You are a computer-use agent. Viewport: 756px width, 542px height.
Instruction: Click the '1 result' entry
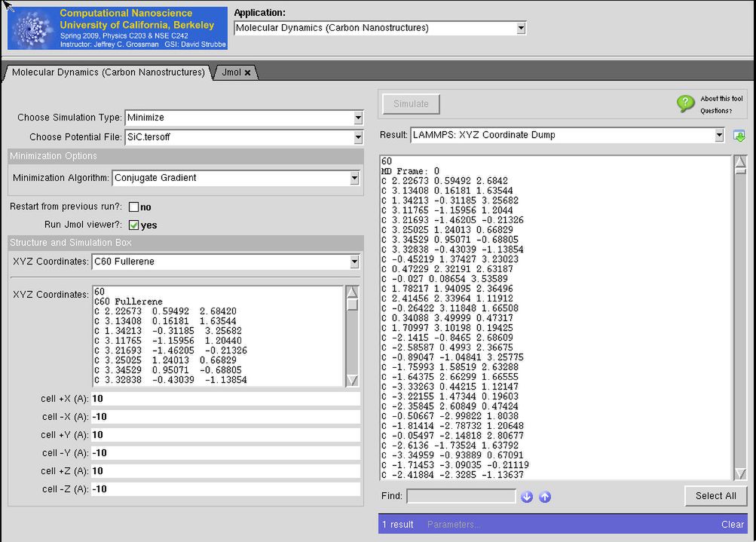[398, 525]
